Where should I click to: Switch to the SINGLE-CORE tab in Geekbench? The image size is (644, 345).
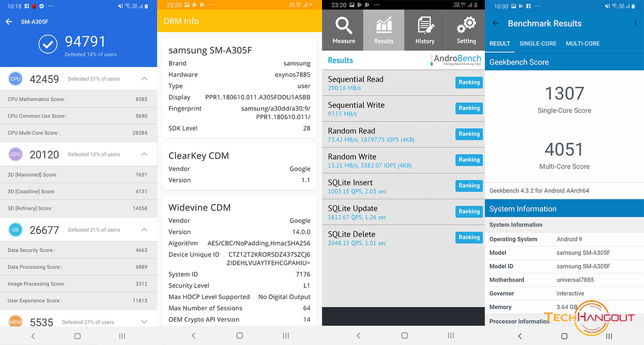pyautogui.click(x=538, y=43)
